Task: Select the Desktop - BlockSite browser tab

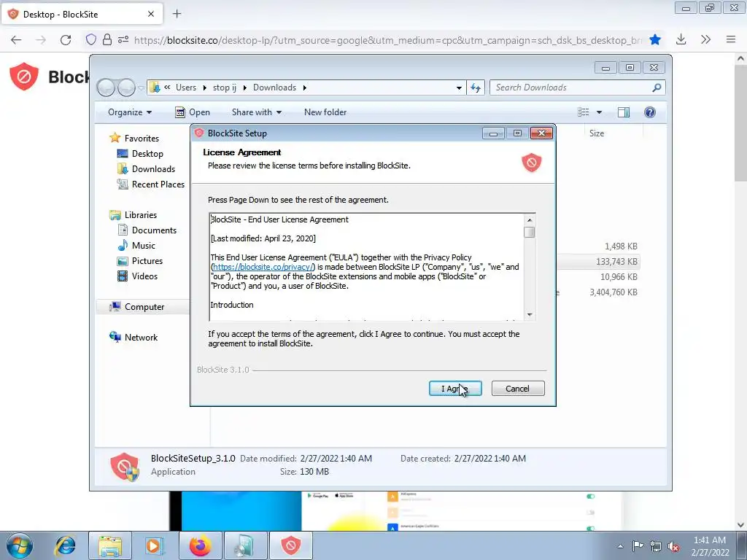Action: point(82,15)
